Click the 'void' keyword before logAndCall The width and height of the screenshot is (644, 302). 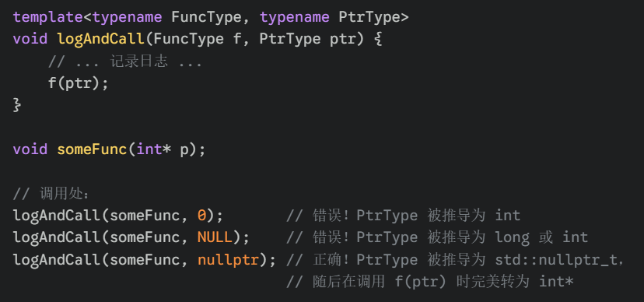(x=30, y=40)
